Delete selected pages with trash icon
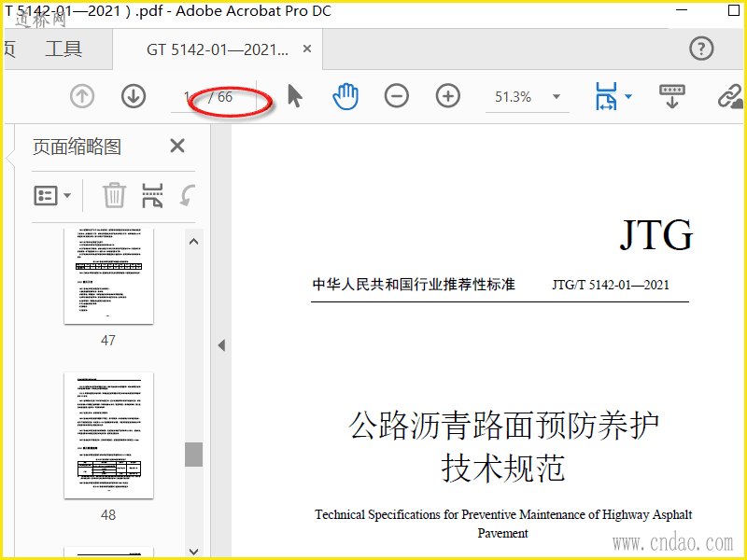Image resolution: width=747 pixels, height=560 pixels. pos(114,195)
